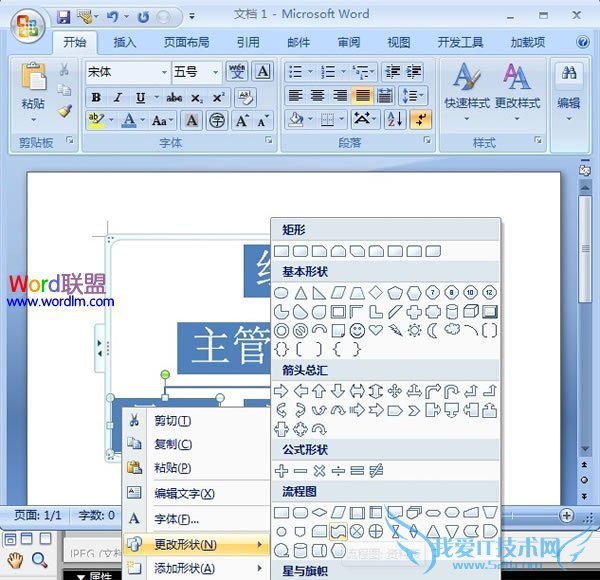Open Word help question mark
Image resolution: width=600 pixels, height=580 pixels.
tap(583, 42)
